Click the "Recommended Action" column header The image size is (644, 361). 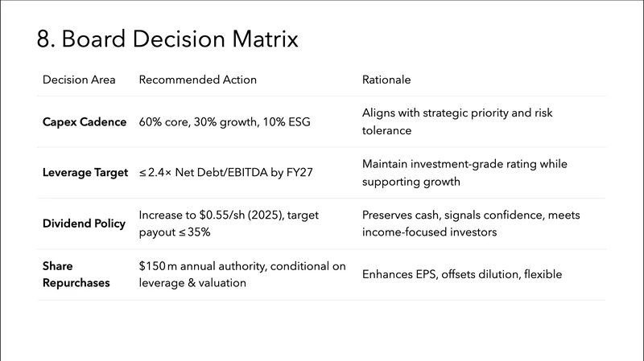click(198, 80)
